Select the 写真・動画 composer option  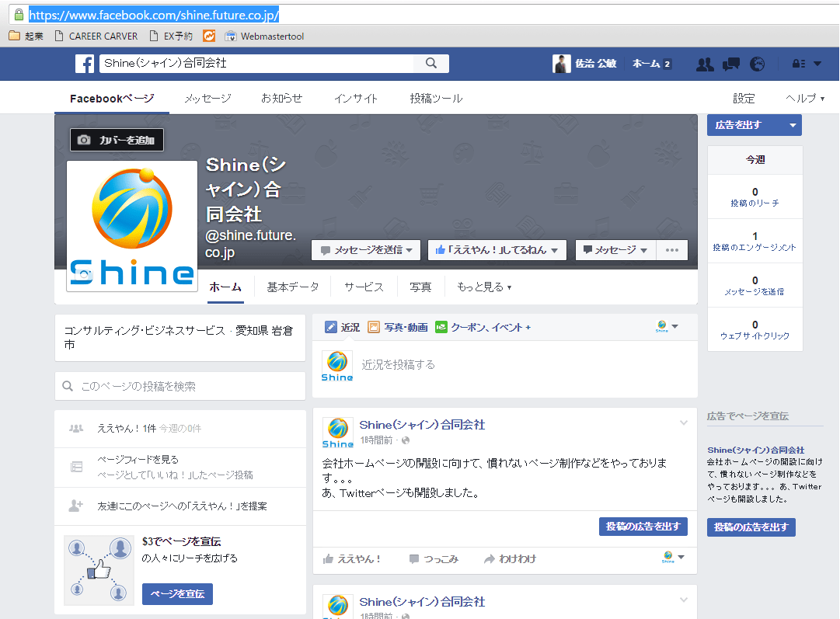pos(398,327)
